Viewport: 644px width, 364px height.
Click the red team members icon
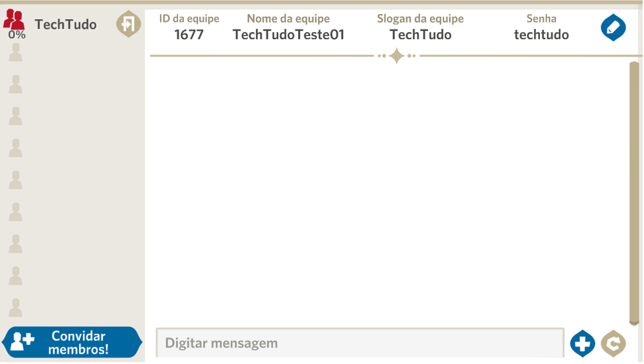[x=14, y=20]
